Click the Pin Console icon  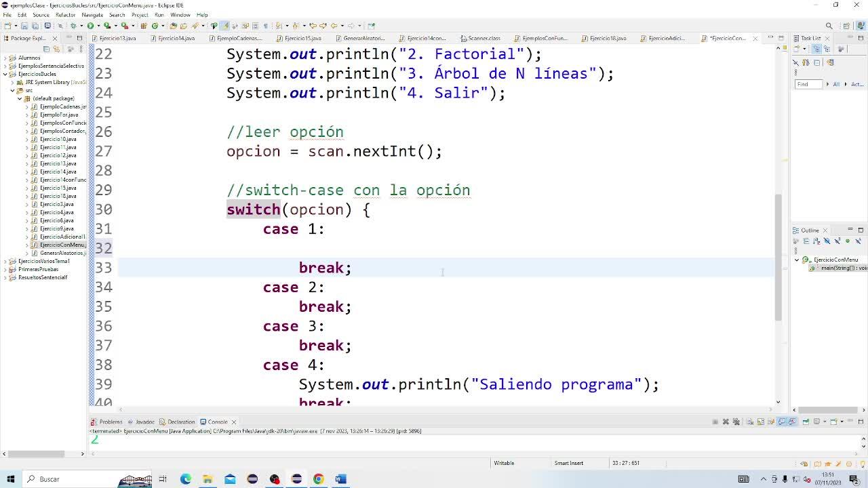(x=806, y=422)
